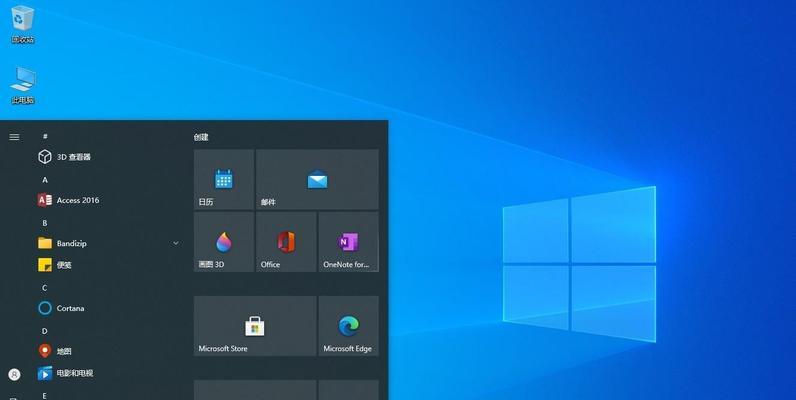Click the user account icon
Screen dimensions: 796x400
(15, 375)
